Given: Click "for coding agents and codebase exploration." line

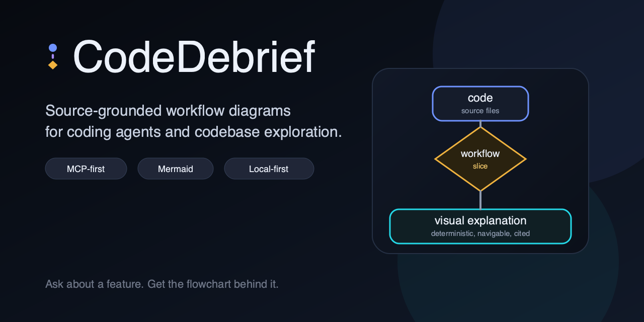Looking at the screenshot, I should 194,132.
